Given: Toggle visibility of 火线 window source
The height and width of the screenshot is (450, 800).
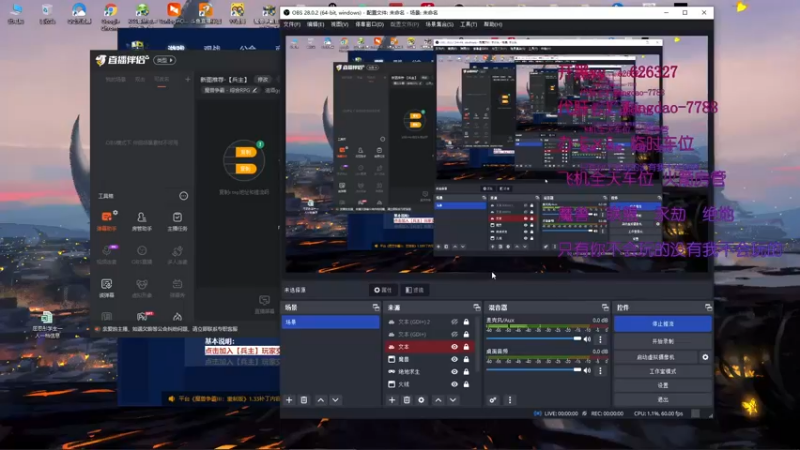Looking at the screenshot, I should click(454, 384).
